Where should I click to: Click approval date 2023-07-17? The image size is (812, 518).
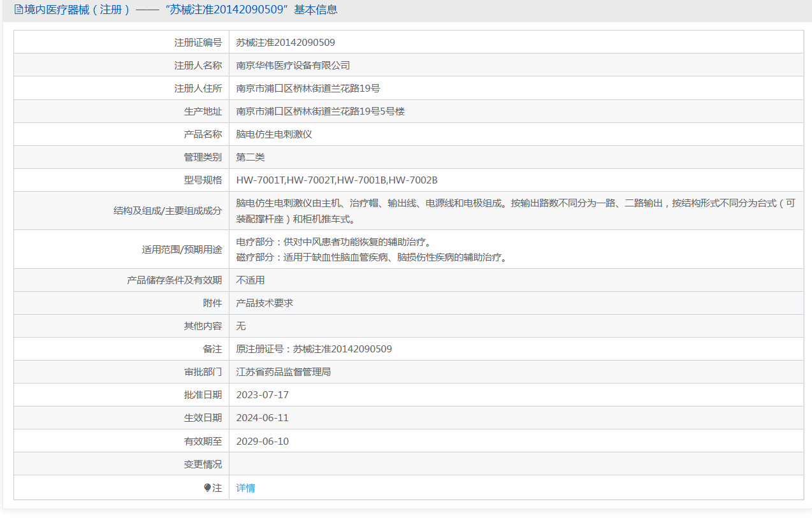click(x=263, y=395)
